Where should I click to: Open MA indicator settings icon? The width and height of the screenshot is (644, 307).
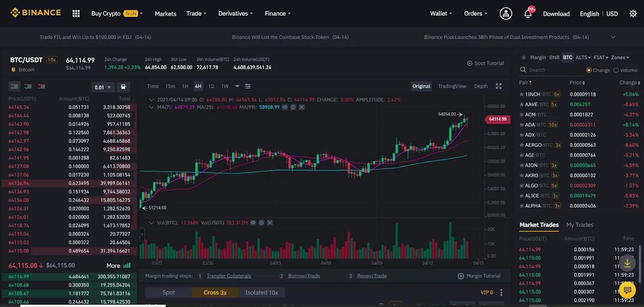pos(293,107)
